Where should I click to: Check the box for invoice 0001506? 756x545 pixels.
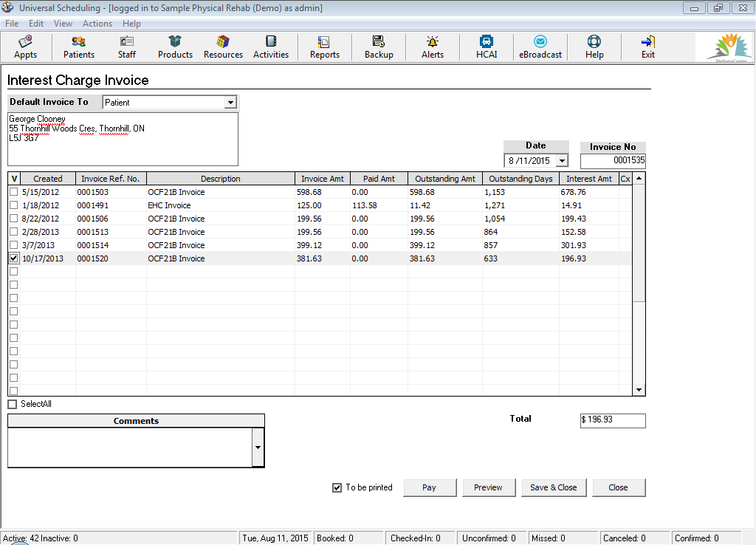[x=13, y=219]
